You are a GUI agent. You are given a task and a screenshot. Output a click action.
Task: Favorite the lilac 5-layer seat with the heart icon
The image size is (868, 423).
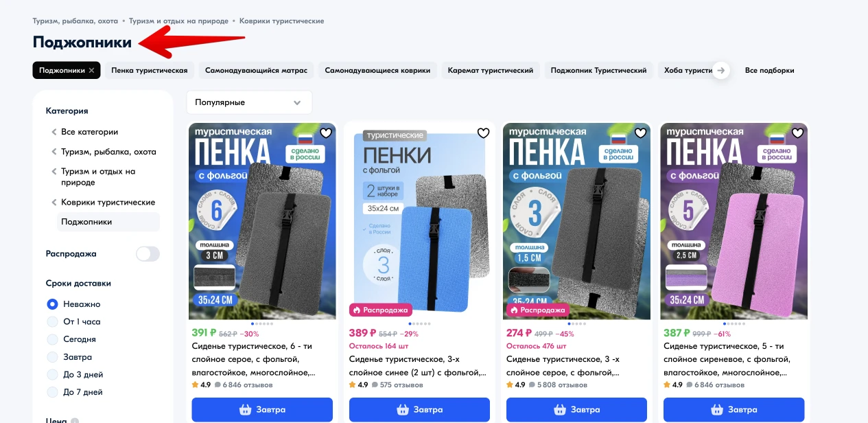tap(797, 133)
